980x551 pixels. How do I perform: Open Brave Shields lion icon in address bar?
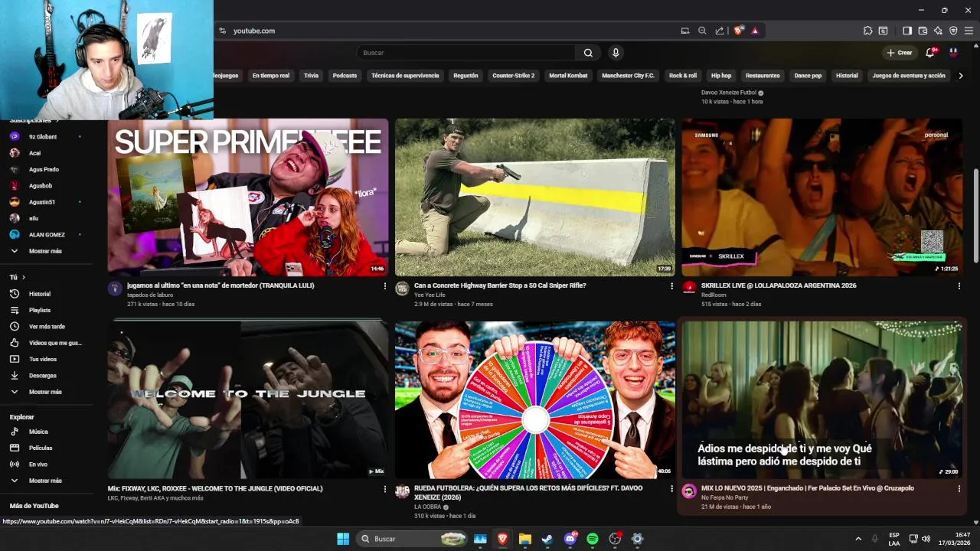(x=738, y=31)
